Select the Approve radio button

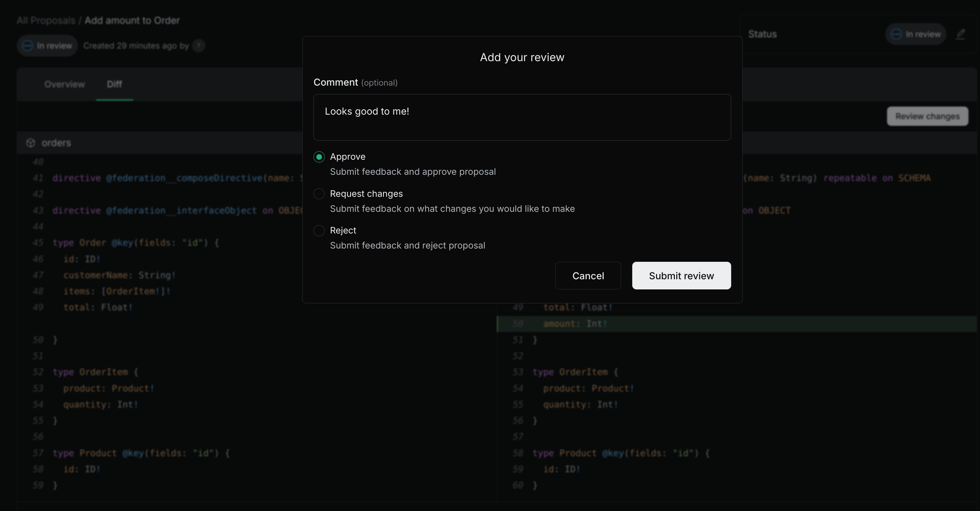point(319,157)
